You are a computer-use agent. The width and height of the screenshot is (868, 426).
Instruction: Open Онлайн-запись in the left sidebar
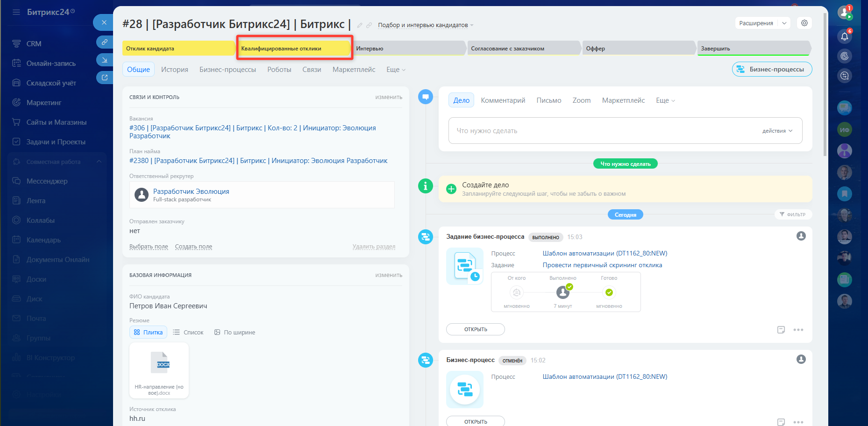(51, 63)
